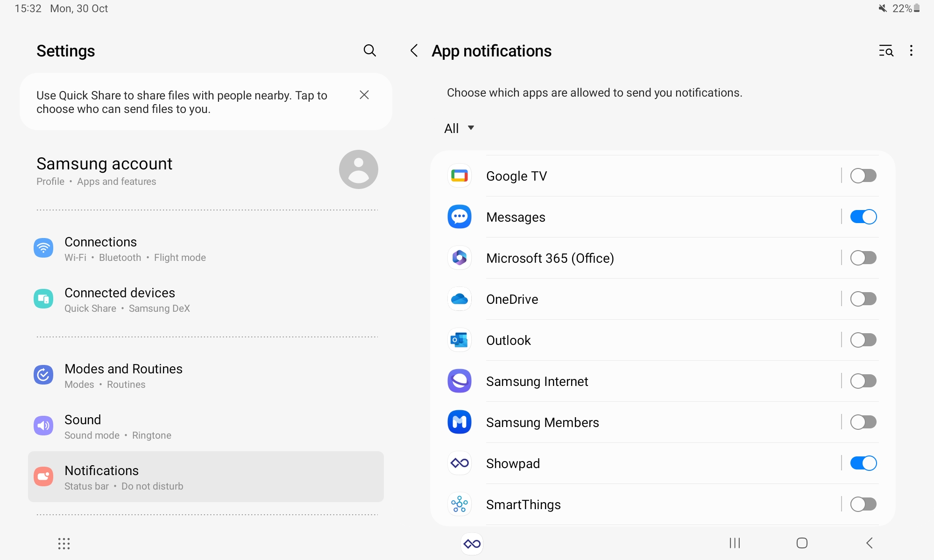Screen dimensions: 934x560
Task: Go back from App notifications
Action: [414, 51]
